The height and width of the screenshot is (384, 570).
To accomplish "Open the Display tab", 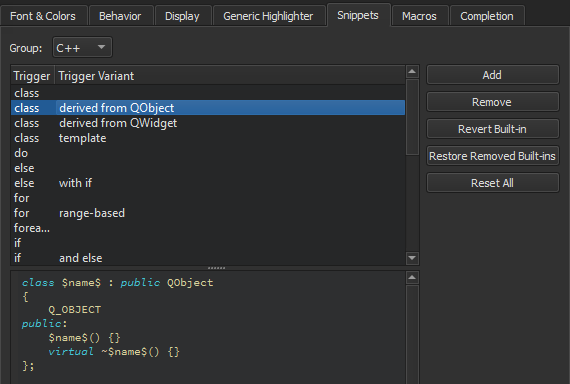I will (x=182, y=16).
